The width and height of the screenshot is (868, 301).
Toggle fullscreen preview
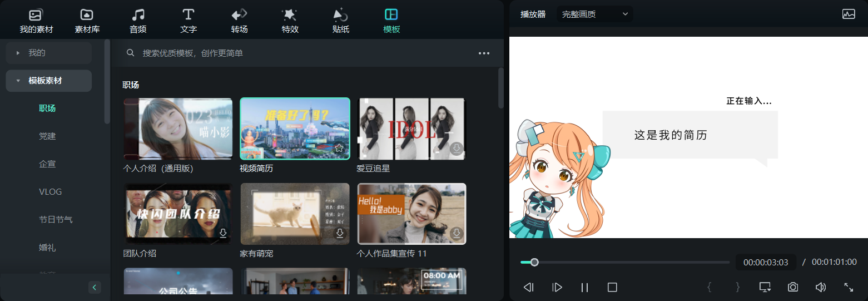[849, 287]
